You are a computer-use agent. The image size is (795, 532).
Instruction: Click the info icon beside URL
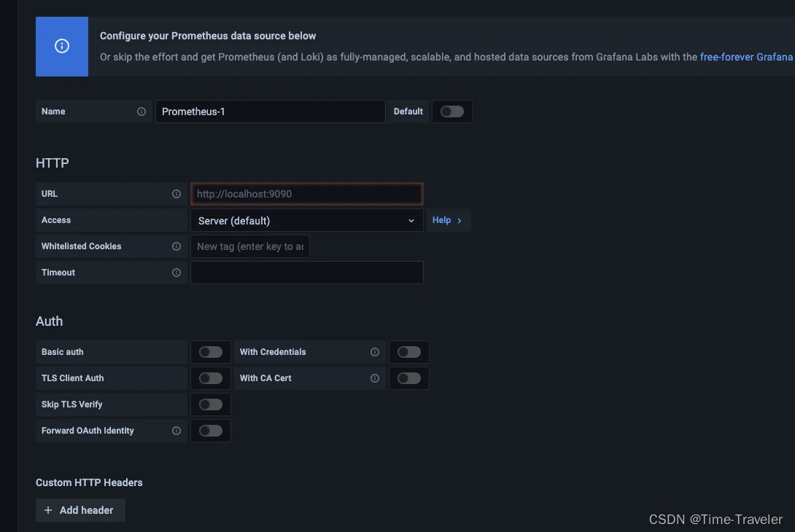(177, 194)
